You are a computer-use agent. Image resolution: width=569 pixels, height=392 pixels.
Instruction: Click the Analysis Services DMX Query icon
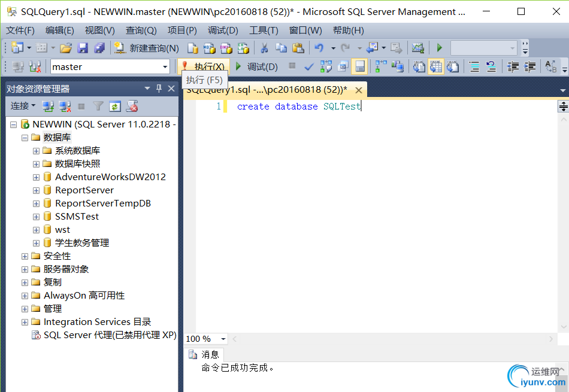click(226, 47)
